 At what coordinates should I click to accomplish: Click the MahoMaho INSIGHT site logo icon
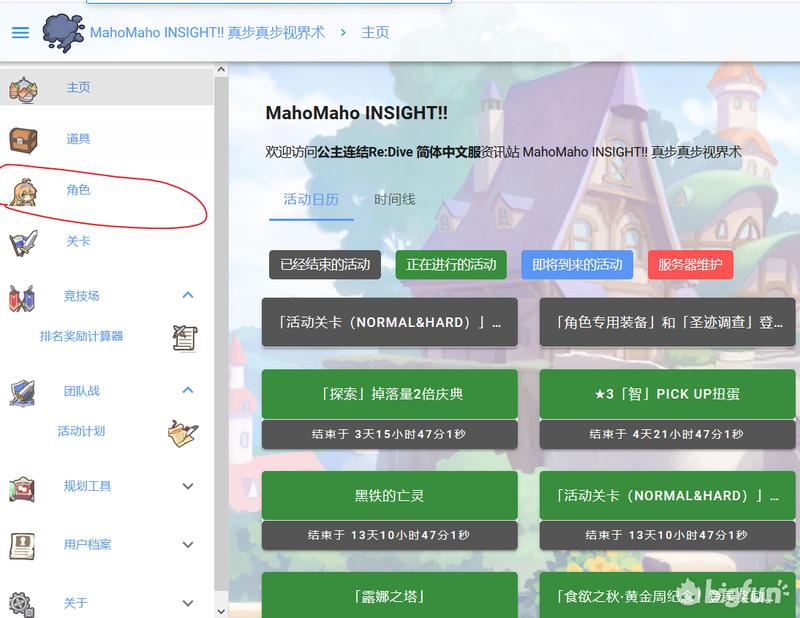tap(63, 31)
